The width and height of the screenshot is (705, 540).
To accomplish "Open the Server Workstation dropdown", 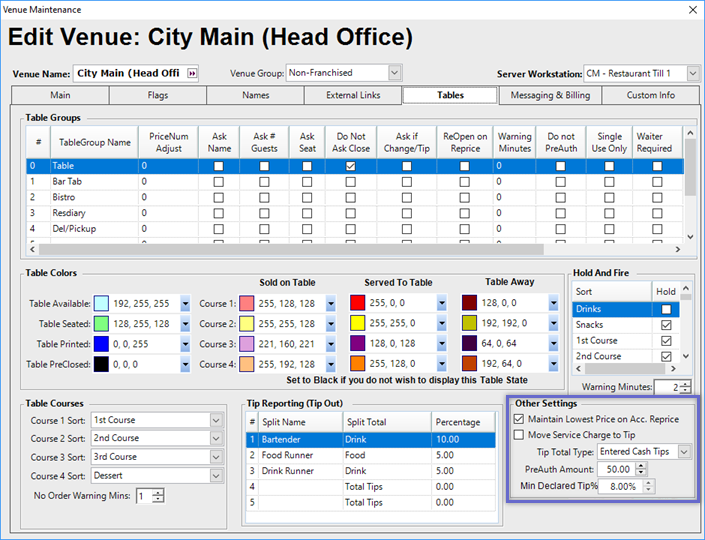I will pyautogui.click(x=692, y=73).
